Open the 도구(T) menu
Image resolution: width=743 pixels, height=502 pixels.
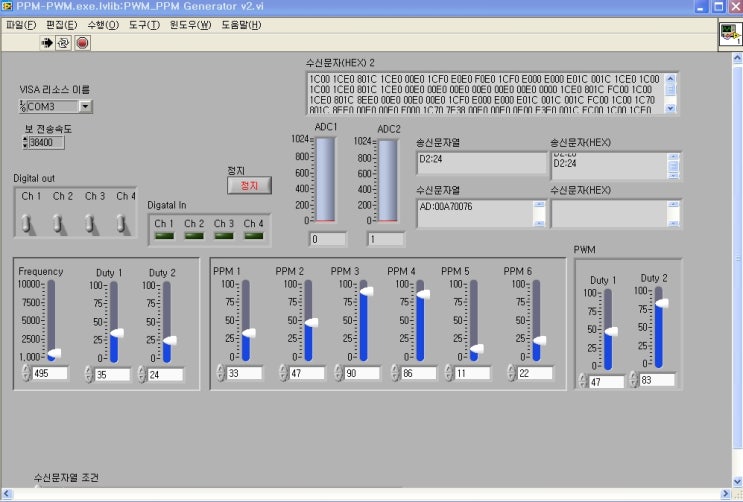click(143, 24)
